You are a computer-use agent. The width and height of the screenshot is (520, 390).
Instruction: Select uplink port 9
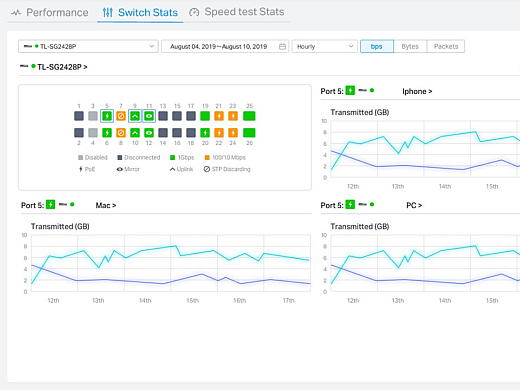tap(135, 116)
